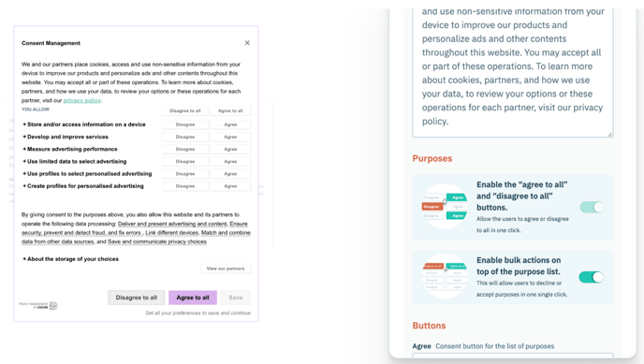Click the Didomi privacy management logo
Image resolution: width=644 pixels, height=364 pixels.
[x=38, y=306]
